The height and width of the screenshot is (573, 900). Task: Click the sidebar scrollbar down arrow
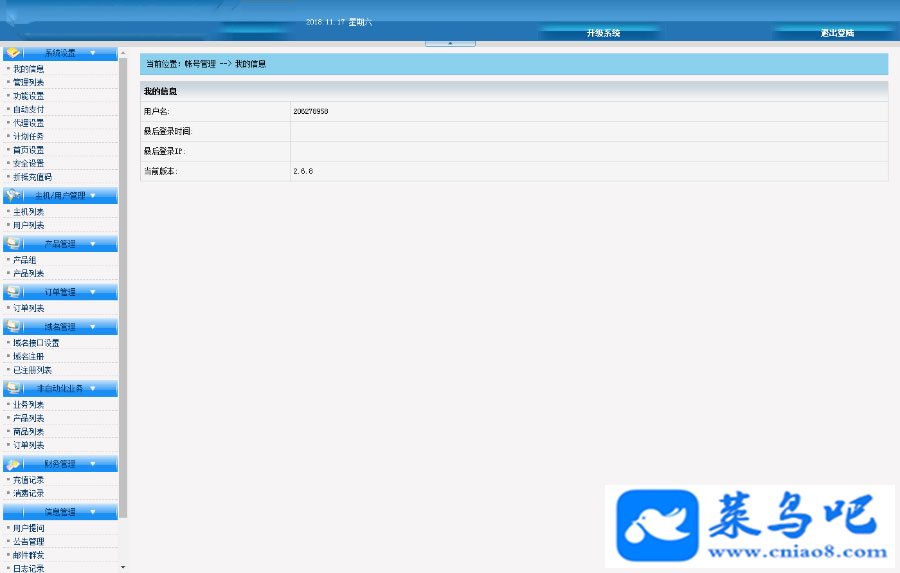click(123, 567)
